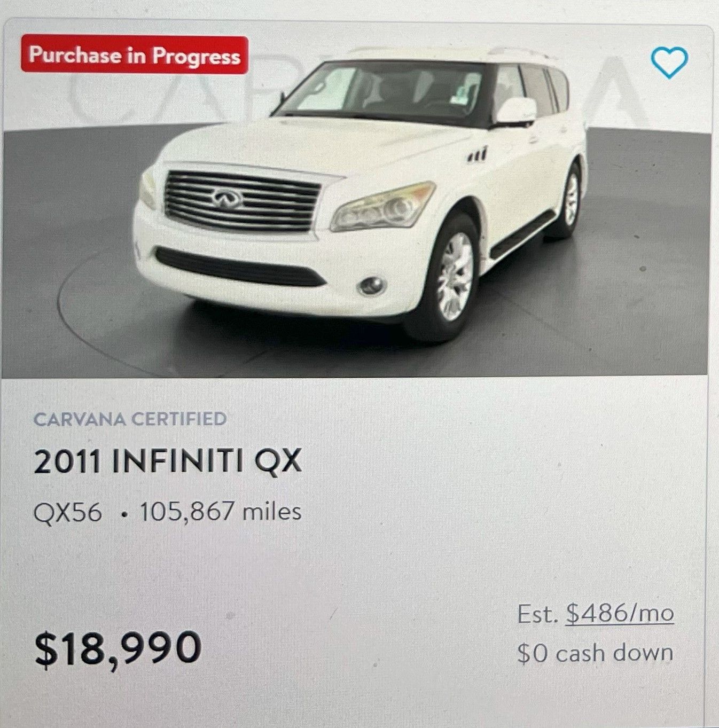The image size is (719, 728).
Task: Click the CARVANA CERTIFIED label
Action: coord(130,419)
